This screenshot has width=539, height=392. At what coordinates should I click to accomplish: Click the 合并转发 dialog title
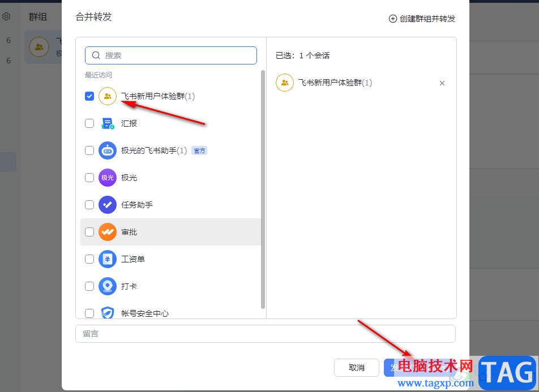tap(93, 16)
